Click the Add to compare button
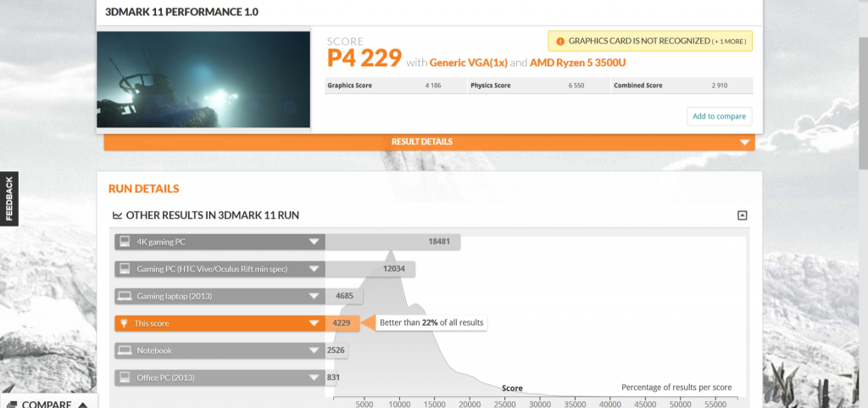Viewport: 868px width, 408px height. tap(719, 116)
